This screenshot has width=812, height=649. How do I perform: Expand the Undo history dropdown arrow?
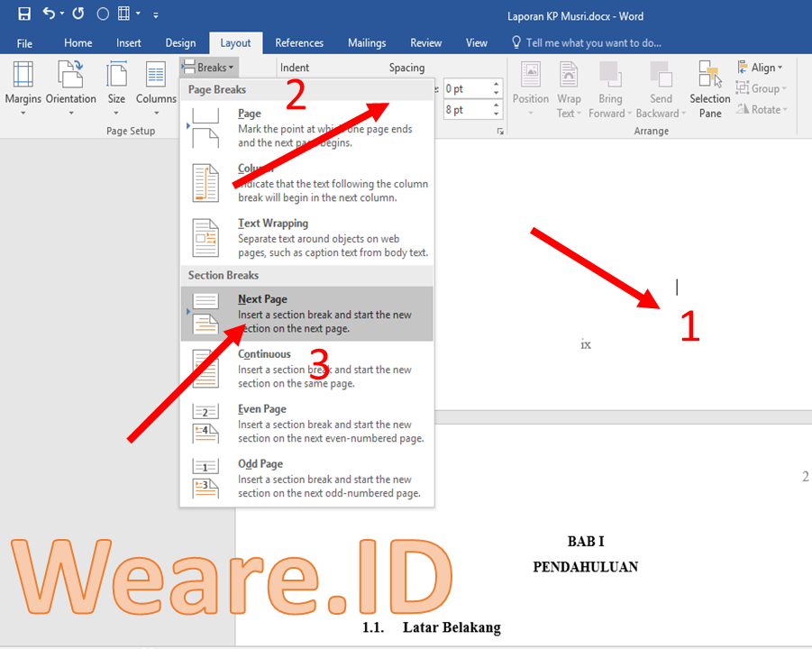click(x=62, y=14)
